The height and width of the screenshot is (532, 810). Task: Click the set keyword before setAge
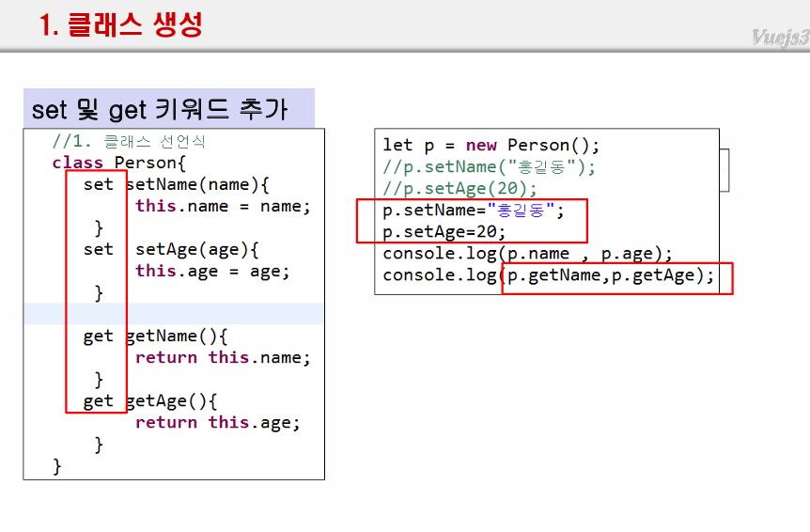pos(98,249)
